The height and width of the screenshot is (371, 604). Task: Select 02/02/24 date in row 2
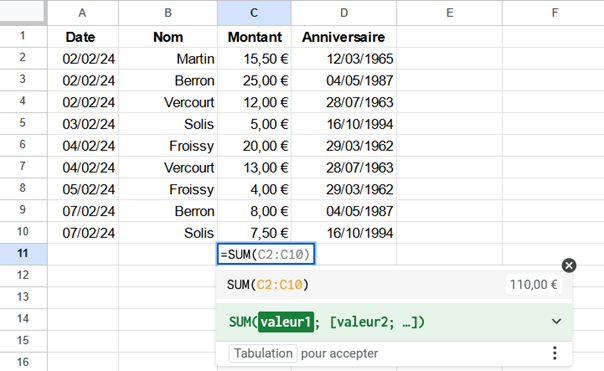point(83,59)
